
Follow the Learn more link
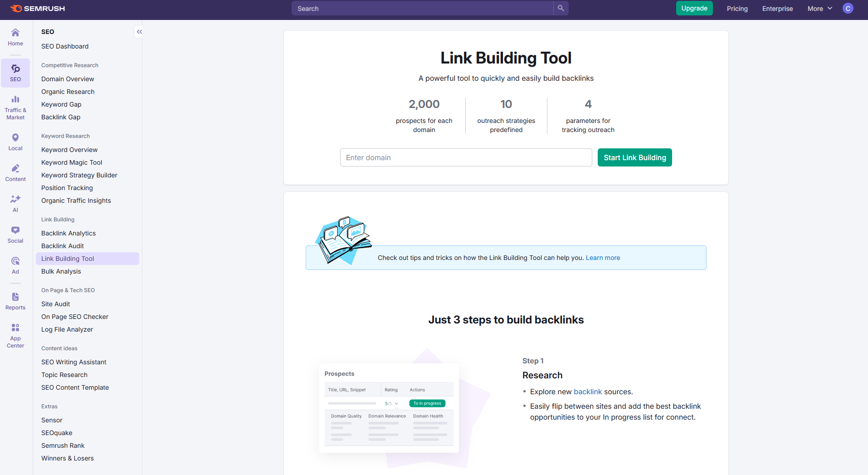pyautogui.click(x=603, y=258)
